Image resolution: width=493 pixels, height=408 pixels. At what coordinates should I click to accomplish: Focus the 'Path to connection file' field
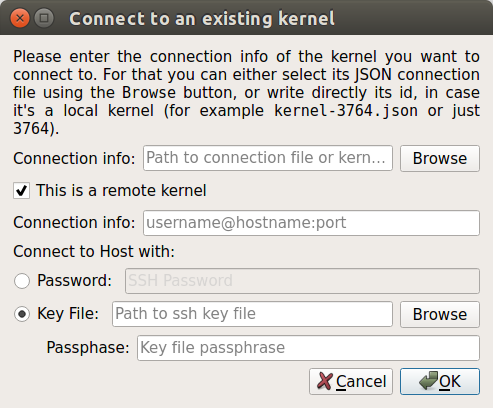click(x=268, y=158)
